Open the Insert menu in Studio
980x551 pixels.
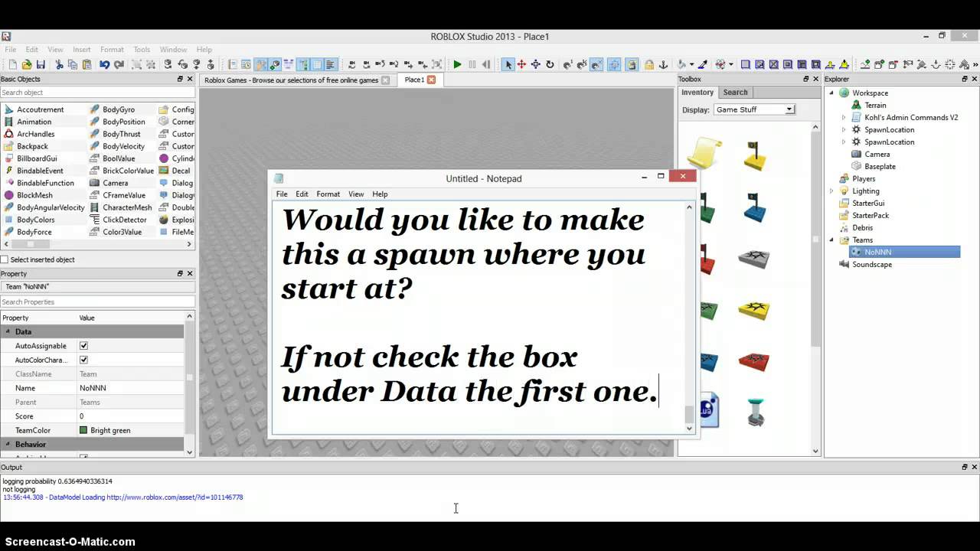(x=81, y=49)
